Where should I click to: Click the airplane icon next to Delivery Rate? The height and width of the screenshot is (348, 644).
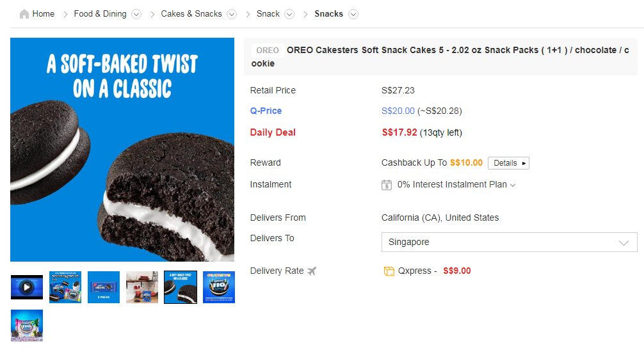312,271
